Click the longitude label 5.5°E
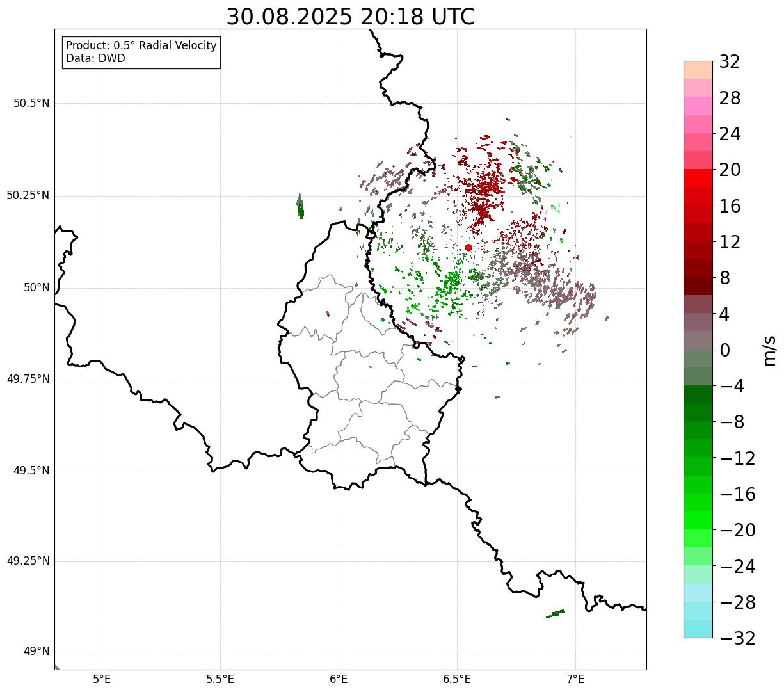The image size is (784, 692). pos(220,679)
